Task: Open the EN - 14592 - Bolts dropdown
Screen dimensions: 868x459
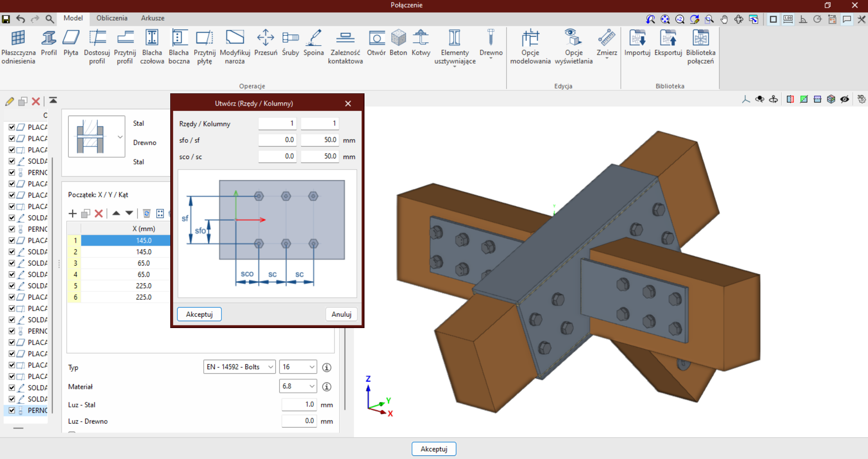Action: [239, 367]
